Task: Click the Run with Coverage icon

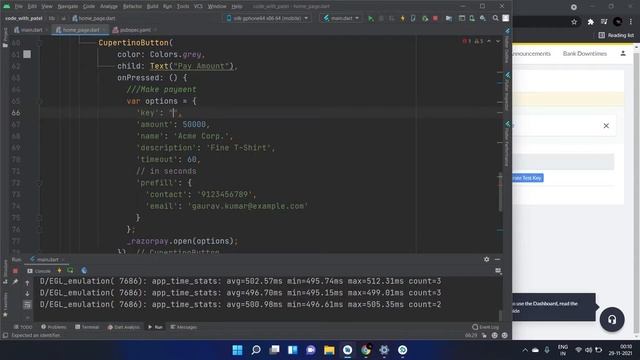Action: tap(424, 18)
